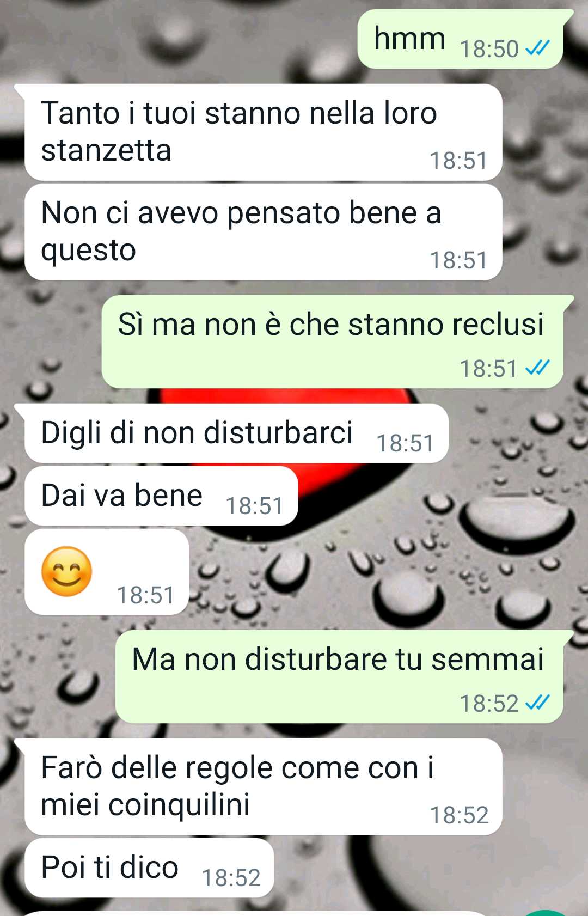Tap 18:52 timestamp beside 'miei coinquilini'
Screen dimensions: 588x916
tap(459, 815)
